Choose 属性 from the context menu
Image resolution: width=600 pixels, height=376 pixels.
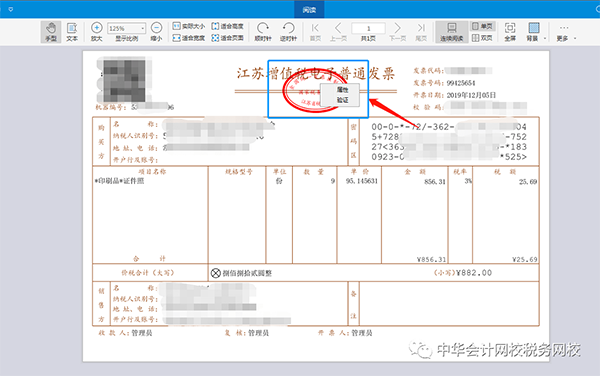(342, 90)
